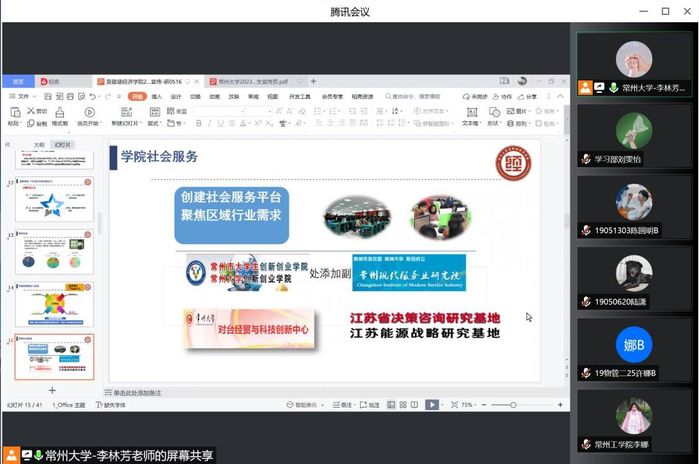Click the add new slide plus icon
The height and width of the screenshot is (464, 699).
(x=53, y=389)
